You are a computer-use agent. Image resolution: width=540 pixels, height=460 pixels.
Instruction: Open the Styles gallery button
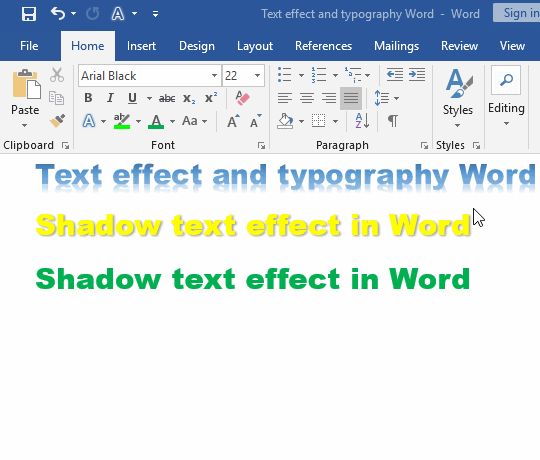pyautogui.click(x=458, y=98)
